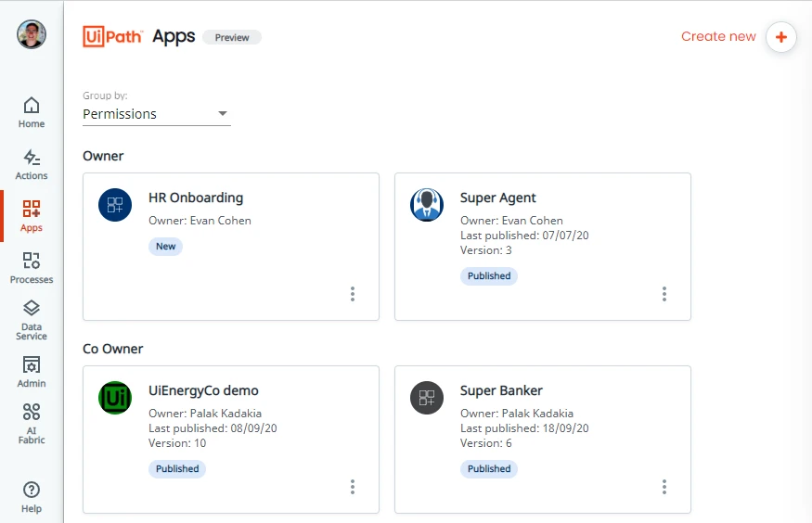812x523 pixels.
Task: Open the Super Banker app title
Action: coord(501,390)
